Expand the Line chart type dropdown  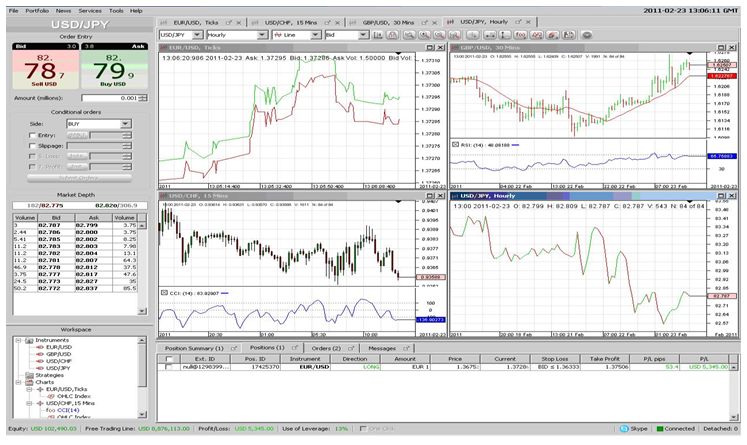pyautogui.click(x=316, y=34)
